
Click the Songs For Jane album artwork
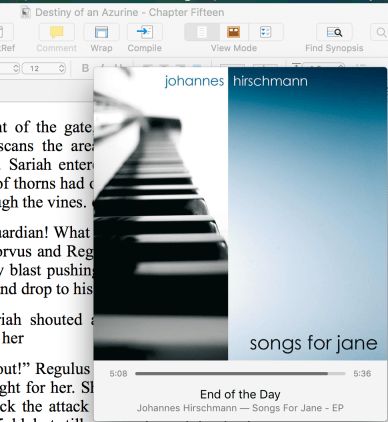tap(240, 213)
